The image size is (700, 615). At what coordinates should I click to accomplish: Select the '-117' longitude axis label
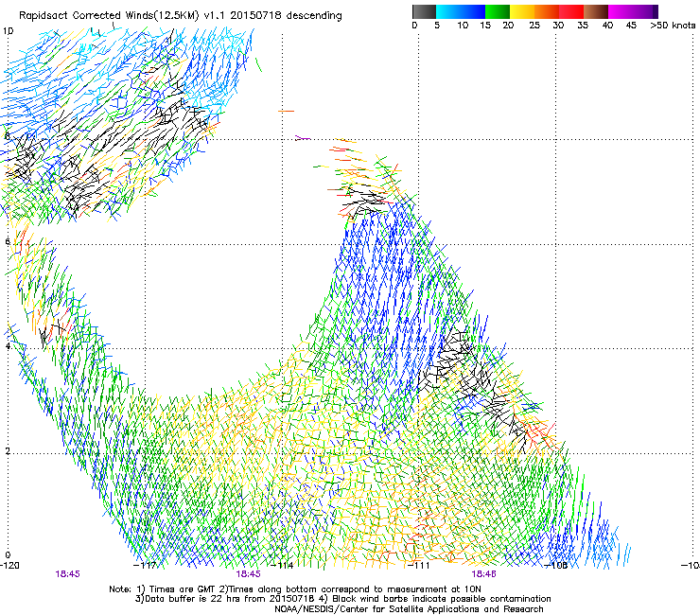pos(146,566)
